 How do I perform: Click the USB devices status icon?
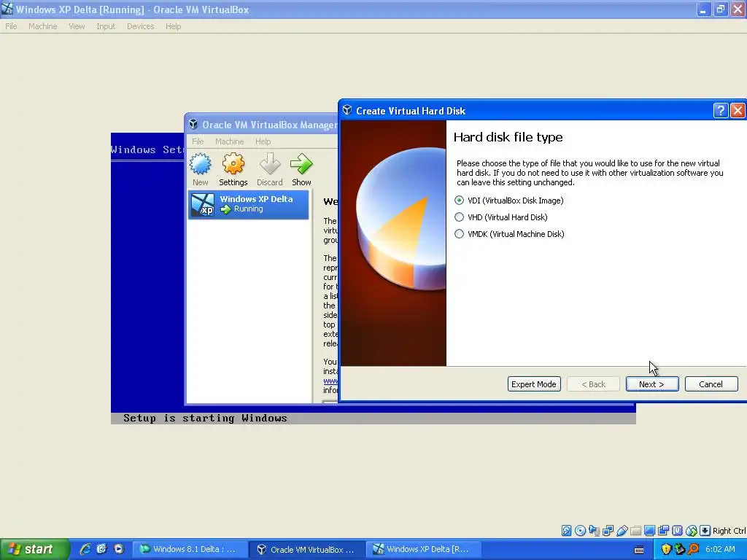622,531
